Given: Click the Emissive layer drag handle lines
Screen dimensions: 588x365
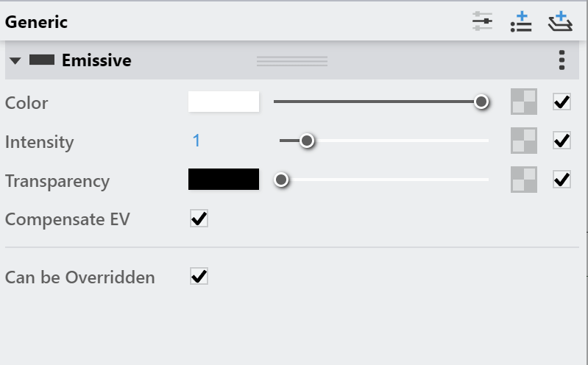Looking at the screenshot, I should point(292,61).
